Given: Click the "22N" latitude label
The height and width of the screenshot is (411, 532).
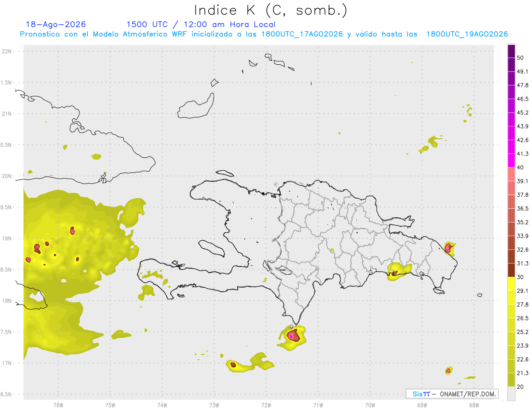Looking at the screenshot, I should pos(7,51).
